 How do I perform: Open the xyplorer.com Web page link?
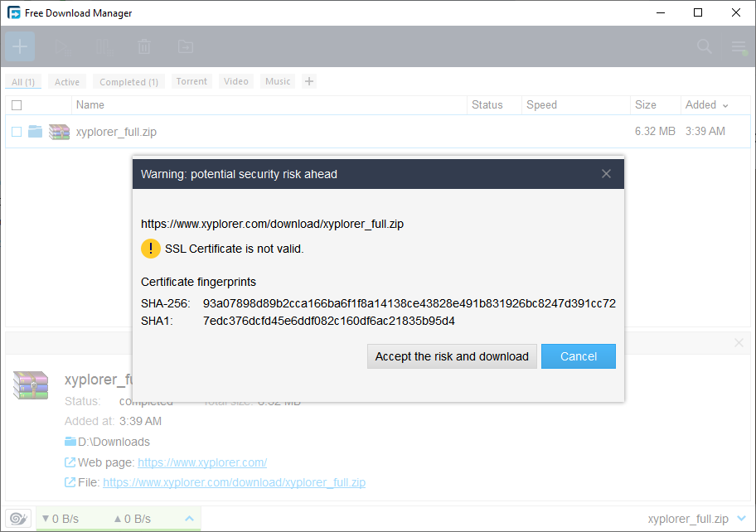[202, 462]
